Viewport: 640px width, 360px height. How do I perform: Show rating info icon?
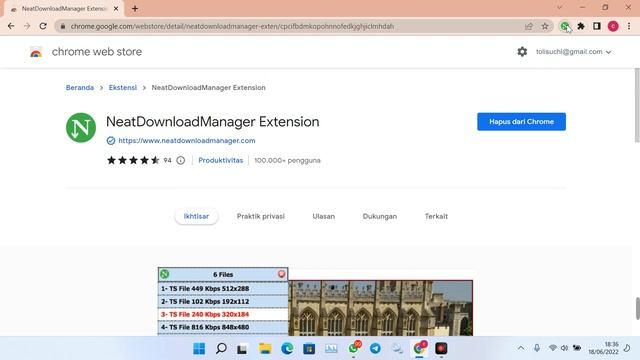pyautogui.click(x=180, y=160)
